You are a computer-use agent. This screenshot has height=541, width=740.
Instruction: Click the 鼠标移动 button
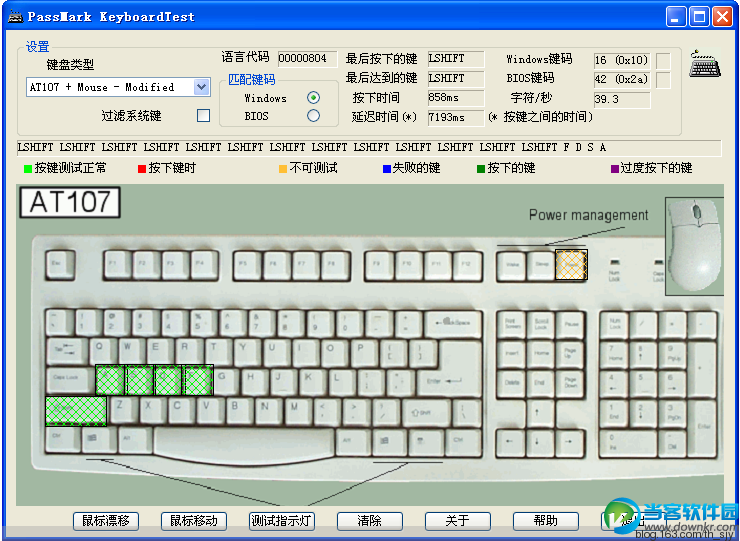click(x=194, y=521)
